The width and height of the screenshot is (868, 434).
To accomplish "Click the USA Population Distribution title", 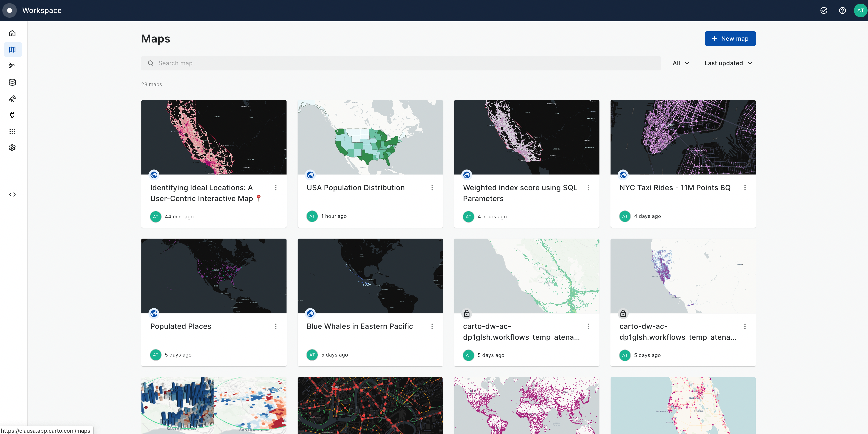I will tap(356, 187).
